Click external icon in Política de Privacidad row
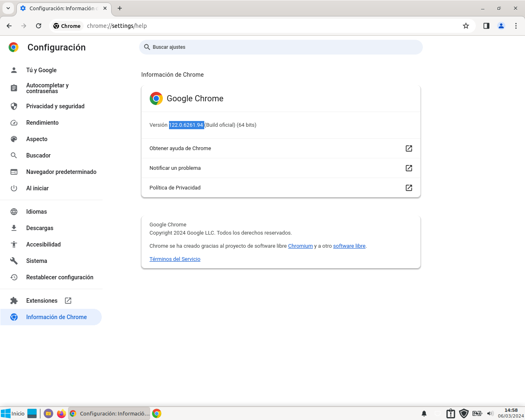 409,188
